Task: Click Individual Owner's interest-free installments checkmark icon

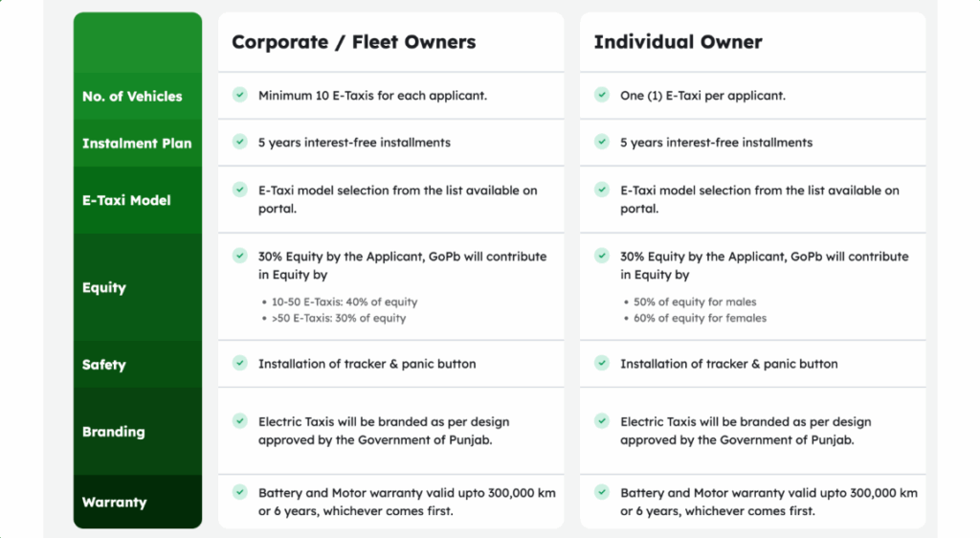Action: 601,142
